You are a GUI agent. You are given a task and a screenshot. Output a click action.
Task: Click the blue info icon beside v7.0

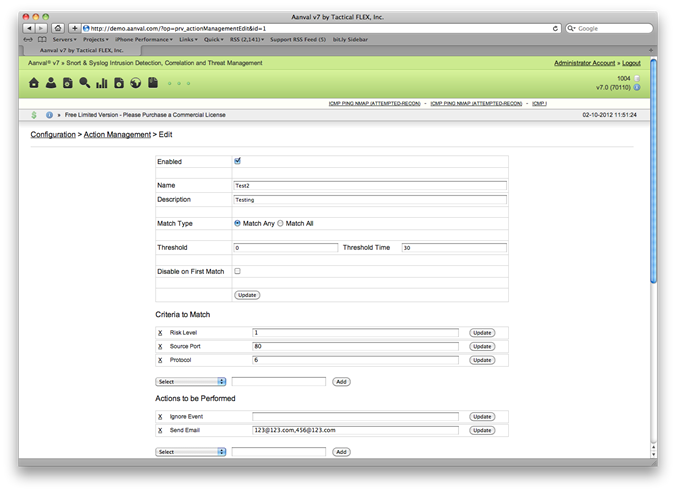click(637, 87)
